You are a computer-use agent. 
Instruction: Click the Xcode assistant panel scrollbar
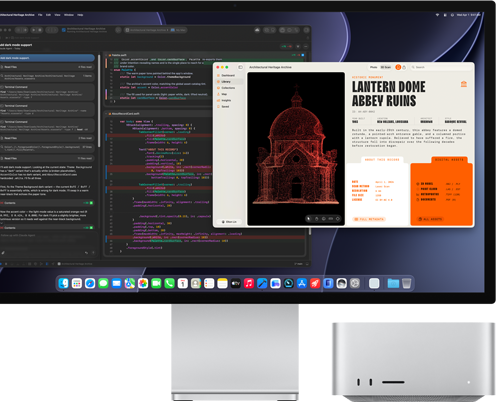click(99, 101)
